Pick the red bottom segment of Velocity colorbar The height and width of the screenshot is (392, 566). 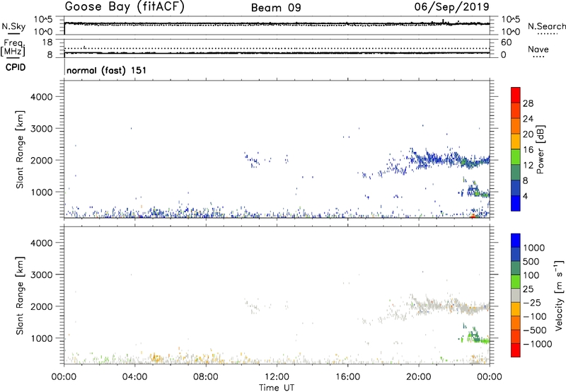[x=516, y=350]
